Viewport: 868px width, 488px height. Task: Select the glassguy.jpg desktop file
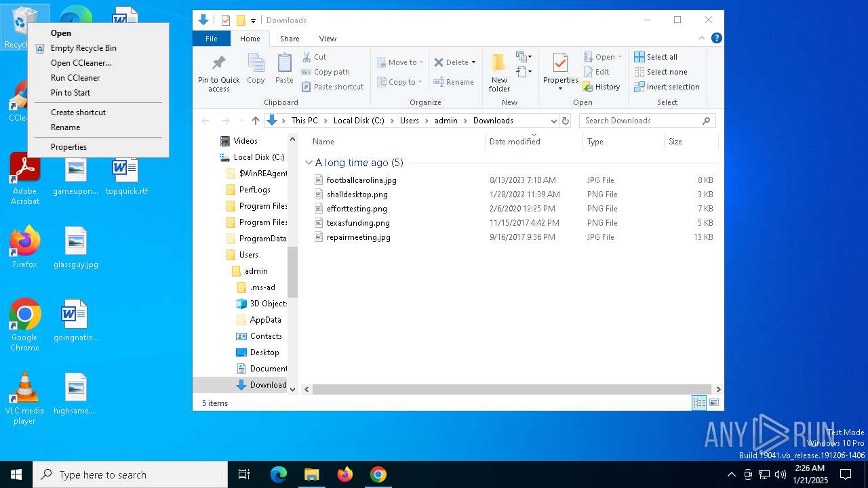[76, 247]
